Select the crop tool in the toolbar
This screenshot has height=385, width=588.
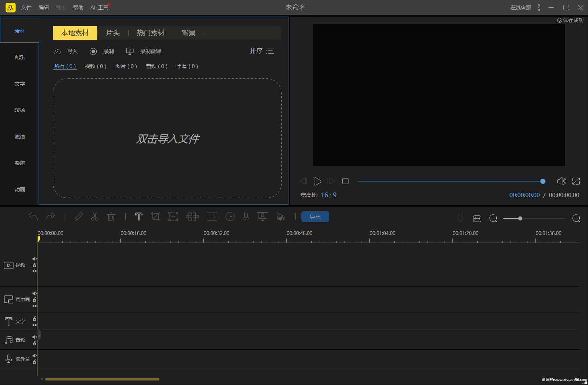click(155, 216)
